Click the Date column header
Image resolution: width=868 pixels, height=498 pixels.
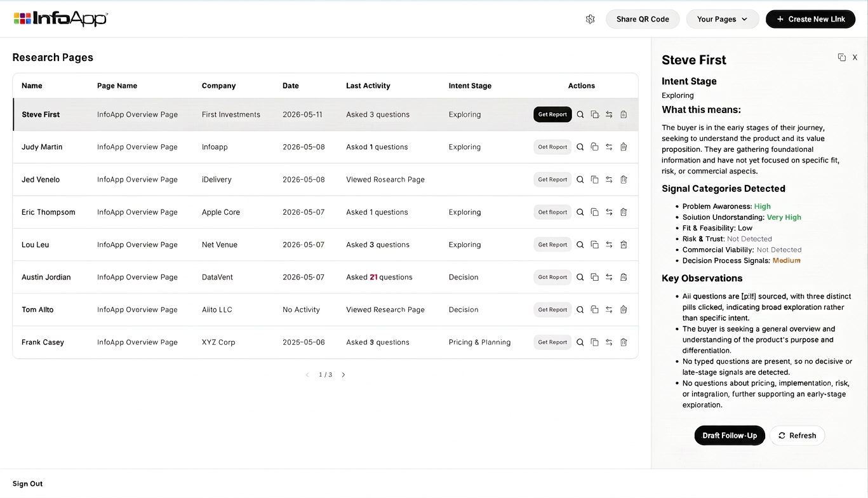pos(290,86)
